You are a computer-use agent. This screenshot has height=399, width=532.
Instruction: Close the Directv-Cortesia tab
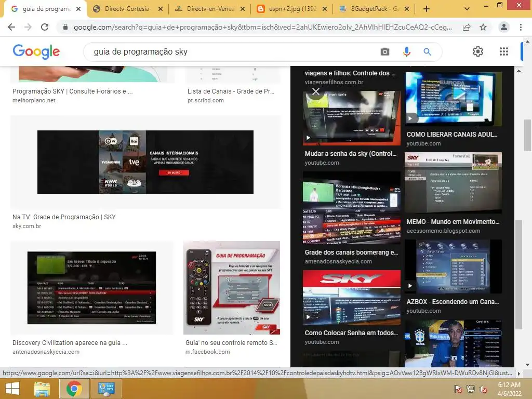pyautogui.click(x=161, y=9)
